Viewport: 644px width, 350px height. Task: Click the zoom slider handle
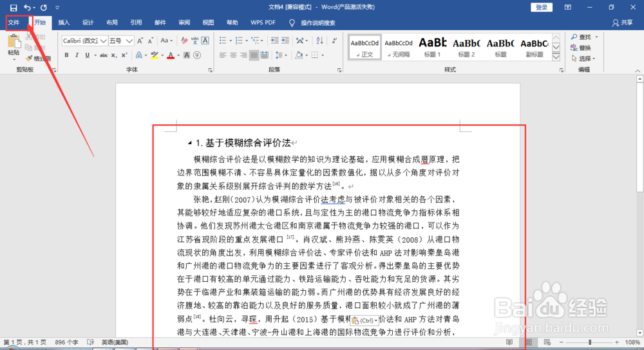coord(590,342)
